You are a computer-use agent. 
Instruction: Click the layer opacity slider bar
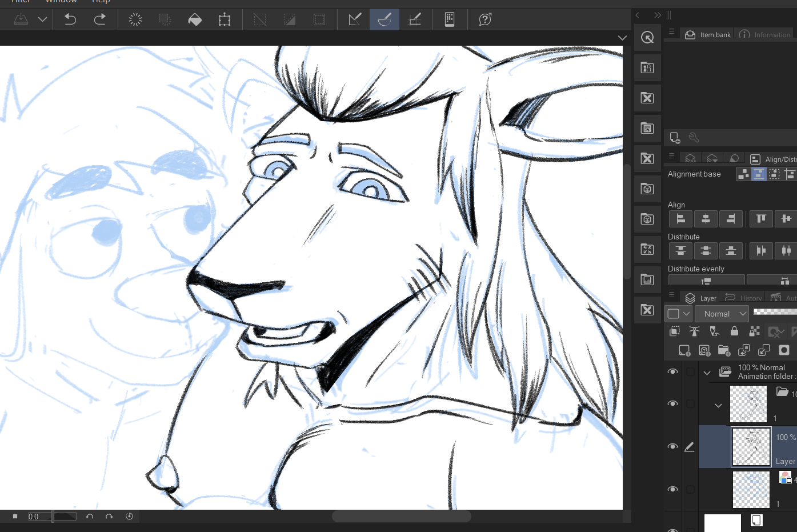[775, 311]
